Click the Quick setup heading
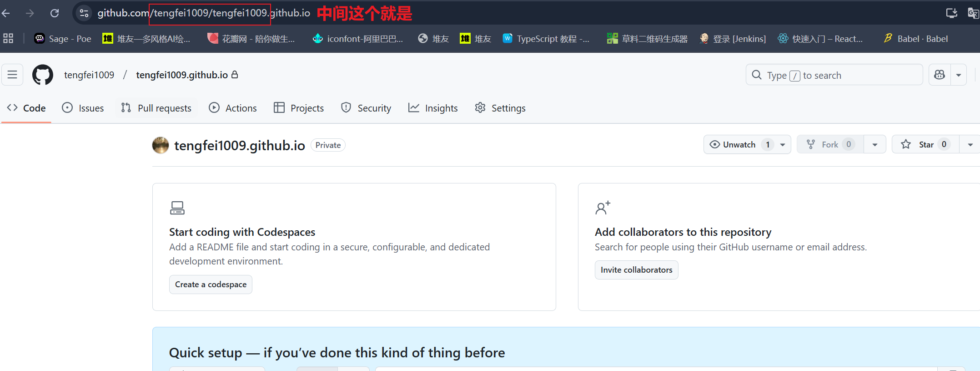Screen dimensions: 980x371 tap(337, 353)
